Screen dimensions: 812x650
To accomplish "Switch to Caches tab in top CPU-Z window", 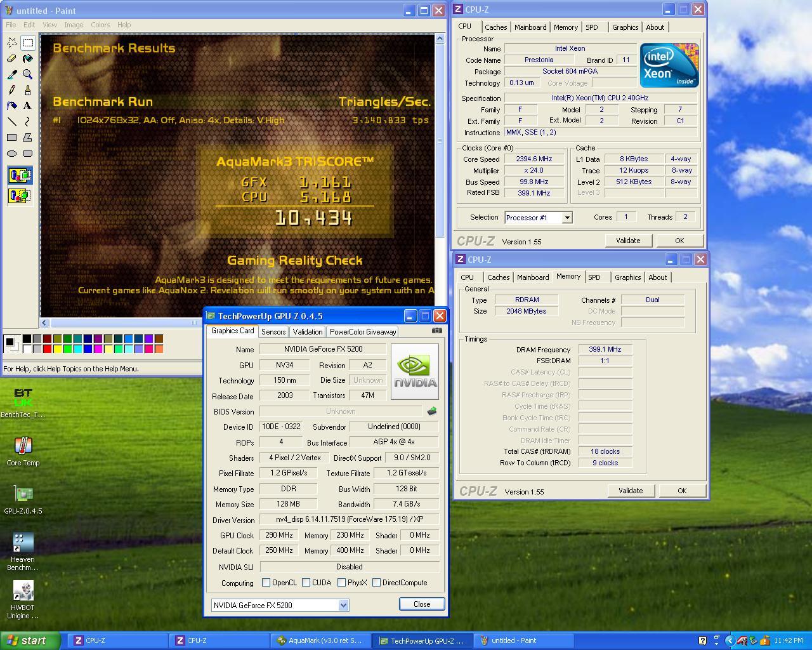I will (496, 27).
